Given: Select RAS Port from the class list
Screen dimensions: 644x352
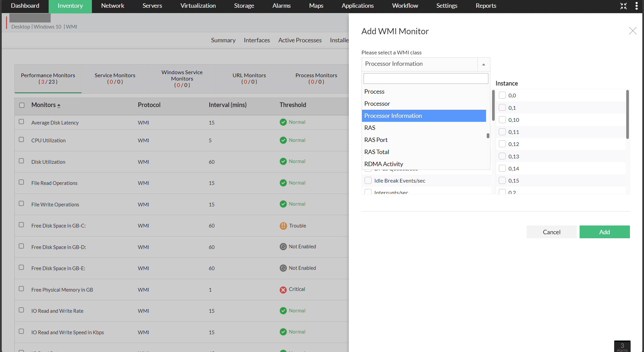Looking at the screenshot, I should tap(376, 140).
